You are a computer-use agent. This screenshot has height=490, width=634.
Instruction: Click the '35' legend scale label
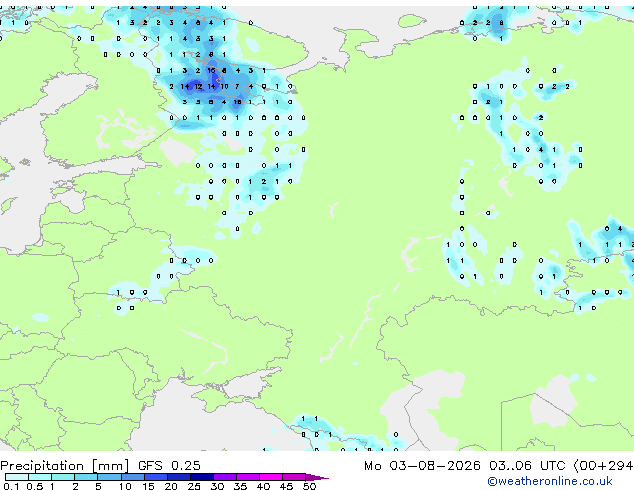click(x=240, y=486)
